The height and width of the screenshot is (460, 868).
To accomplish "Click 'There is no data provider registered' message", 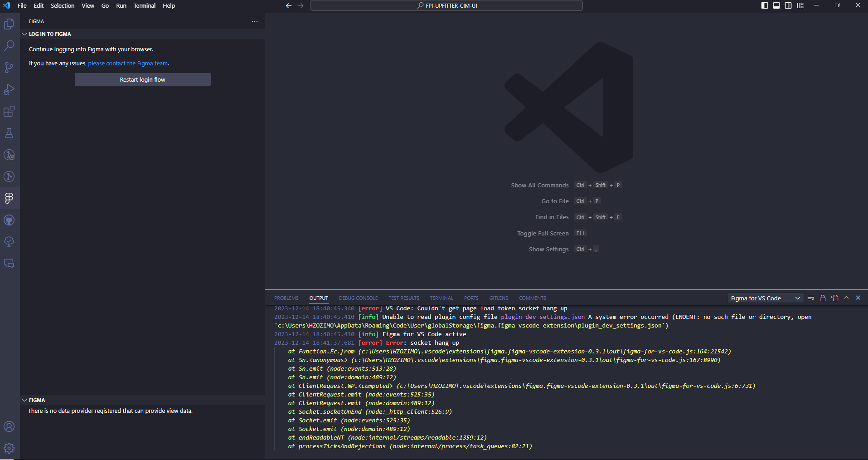I will pos(110,411).
